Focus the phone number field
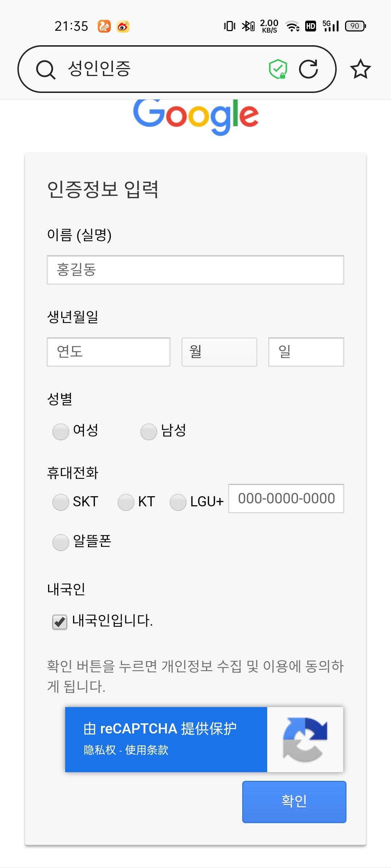This screenshot has height=868, width=391. click(286, 498)
